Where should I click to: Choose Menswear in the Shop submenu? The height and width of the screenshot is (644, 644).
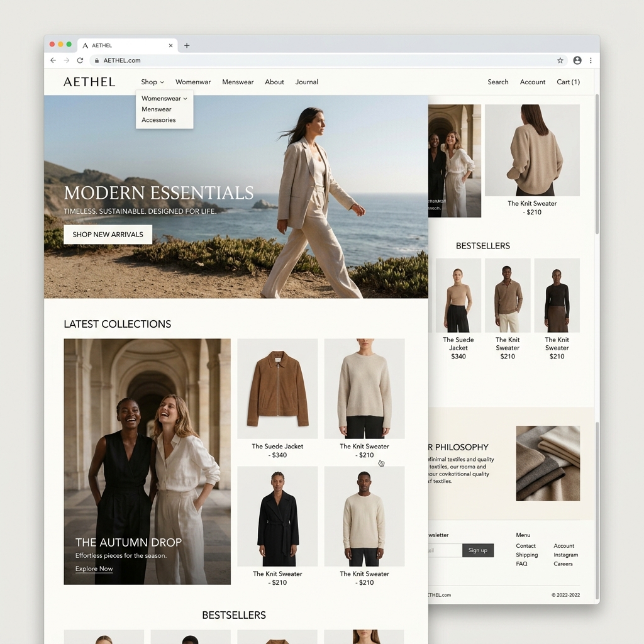(157, 109)
